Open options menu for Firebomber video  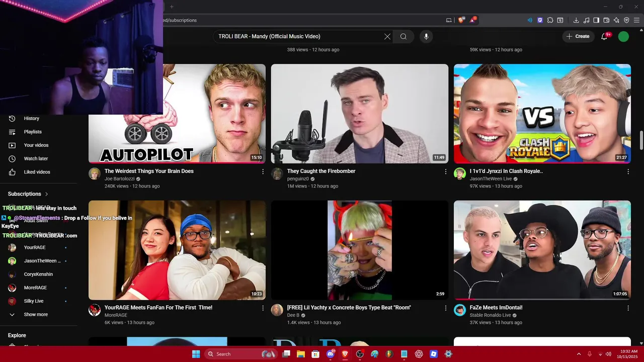click(x=445, y=171)
